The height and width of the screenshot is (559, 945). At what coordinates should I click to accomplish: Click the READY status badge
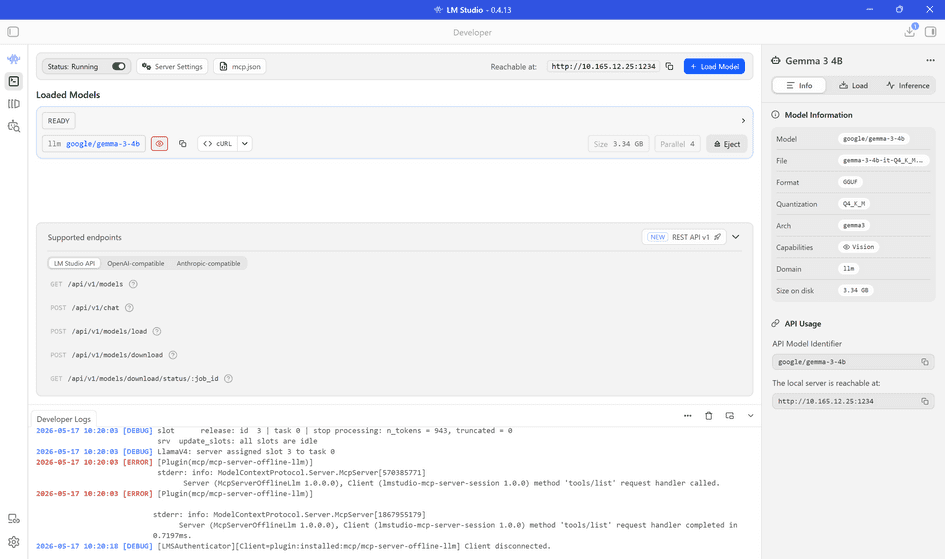[x=58, y=120]
